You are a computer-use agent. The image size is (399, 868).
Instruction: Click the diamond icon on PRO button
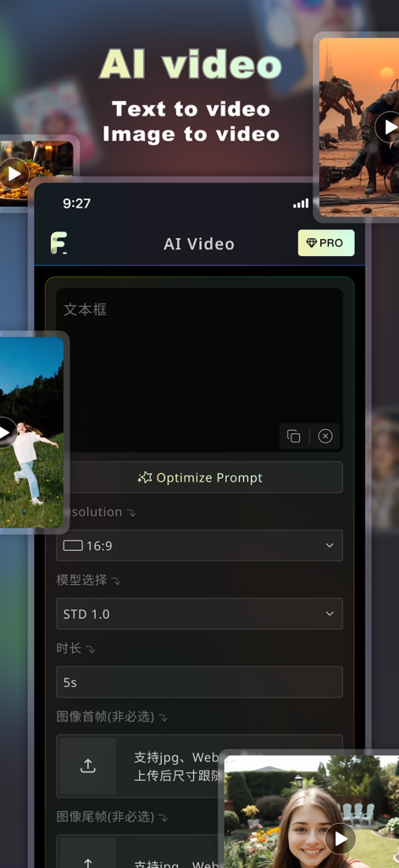312,243
